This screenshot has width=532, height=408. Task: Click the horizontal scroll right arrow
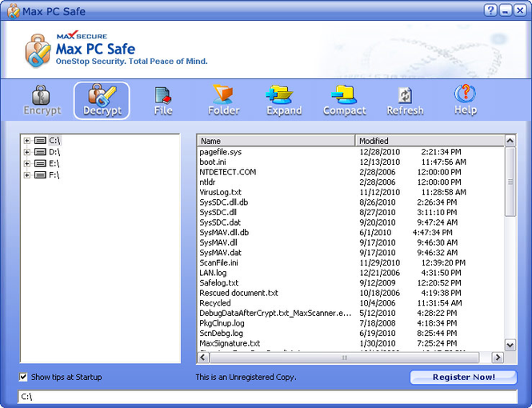tap(498, 357)
